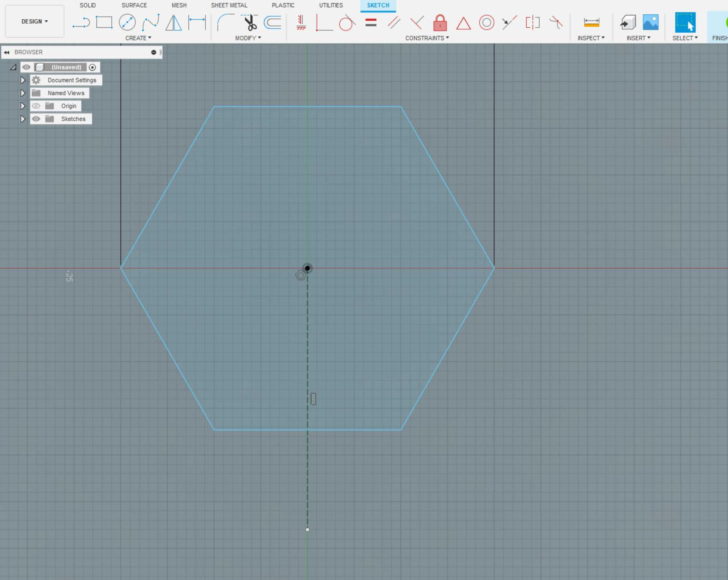The width and height of the screenshot is (728, 580).
Task: Open the INSERT dropdown menu
Action: pos(638,38)
